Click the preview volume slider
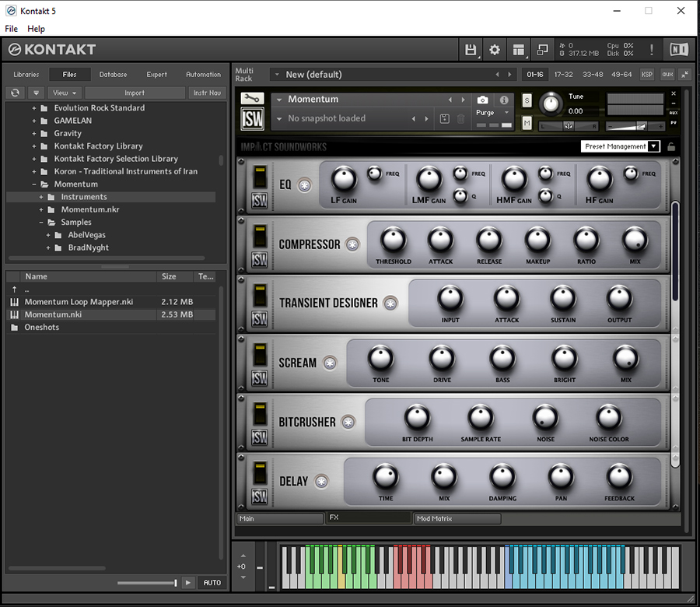700x607 pixels. pyautogui.click(x=147, y=582)
